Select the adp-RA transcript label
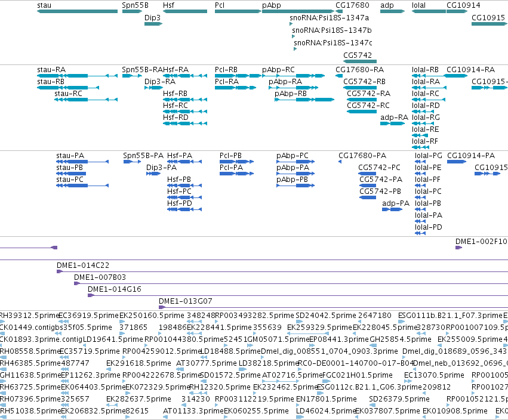508x420 pixels. click(395, 117)
